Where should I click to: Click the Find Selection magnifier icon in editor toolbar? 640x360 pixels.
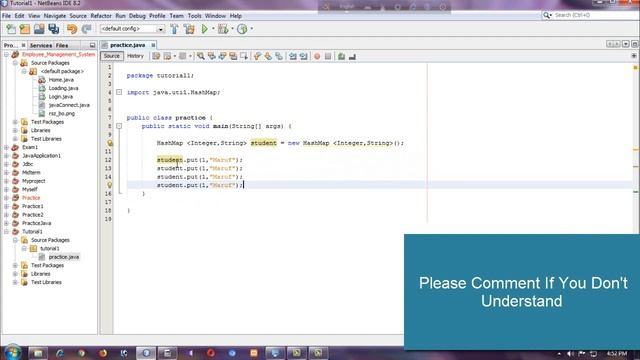coord(201,56)
